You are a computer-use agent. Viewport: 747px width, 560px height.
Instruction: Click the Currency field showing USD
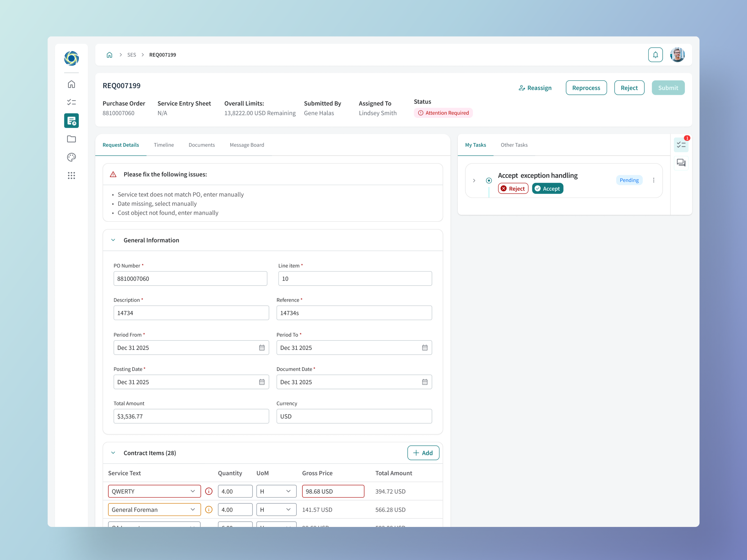coord(354,416)
